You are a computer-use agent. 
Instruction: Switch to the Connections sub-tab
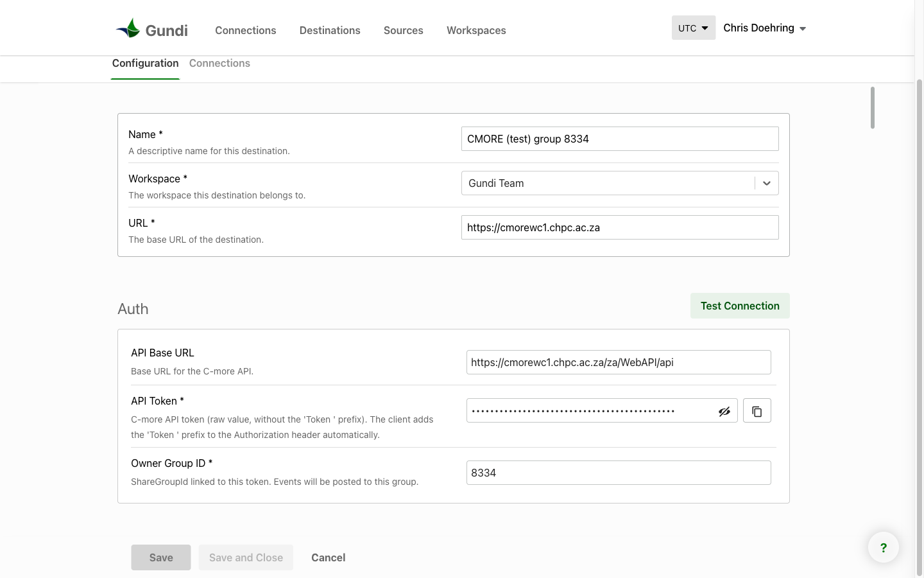(219, 63)
